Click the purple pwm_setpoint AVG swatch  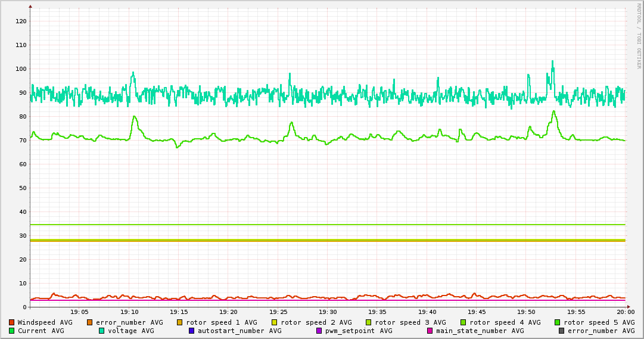319,331
